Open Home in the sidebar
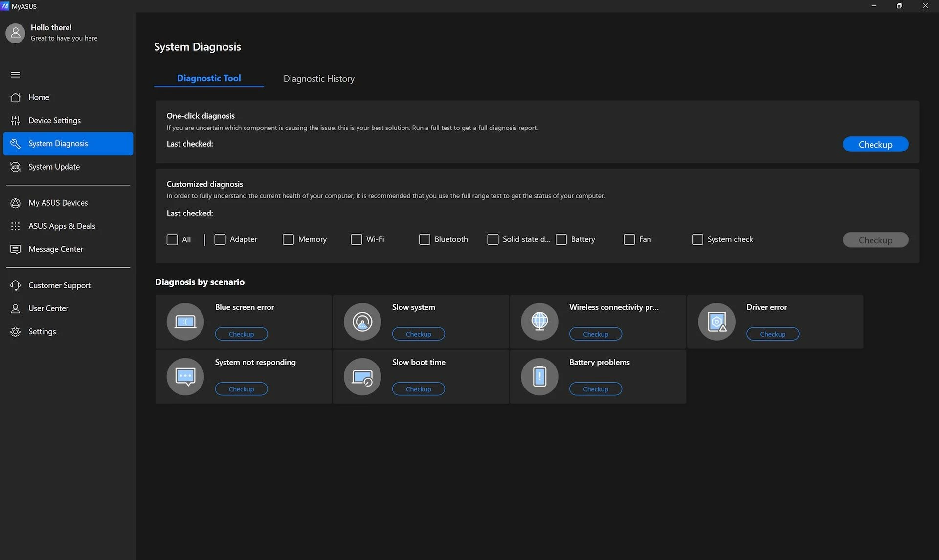This screenshot has height=560, width=939. point(68,97)
